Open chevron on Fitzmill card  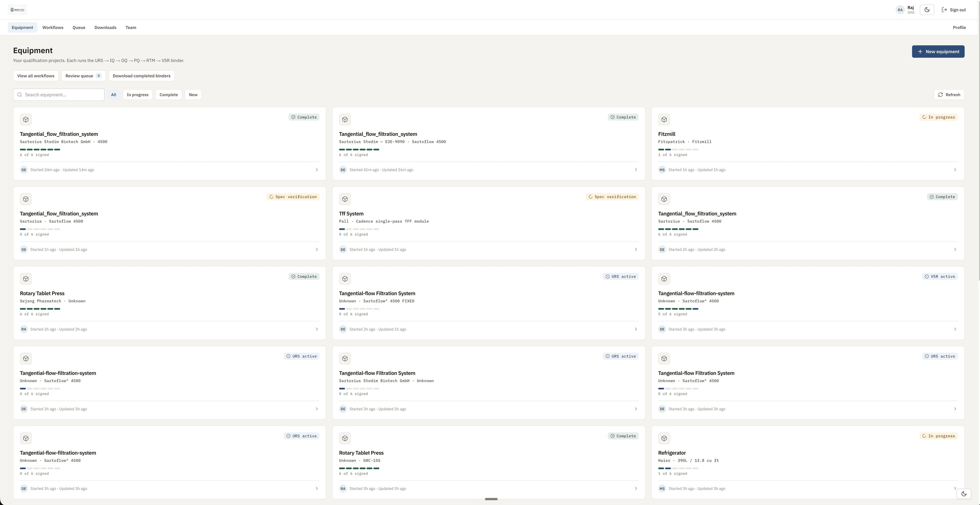pos(955,170)
